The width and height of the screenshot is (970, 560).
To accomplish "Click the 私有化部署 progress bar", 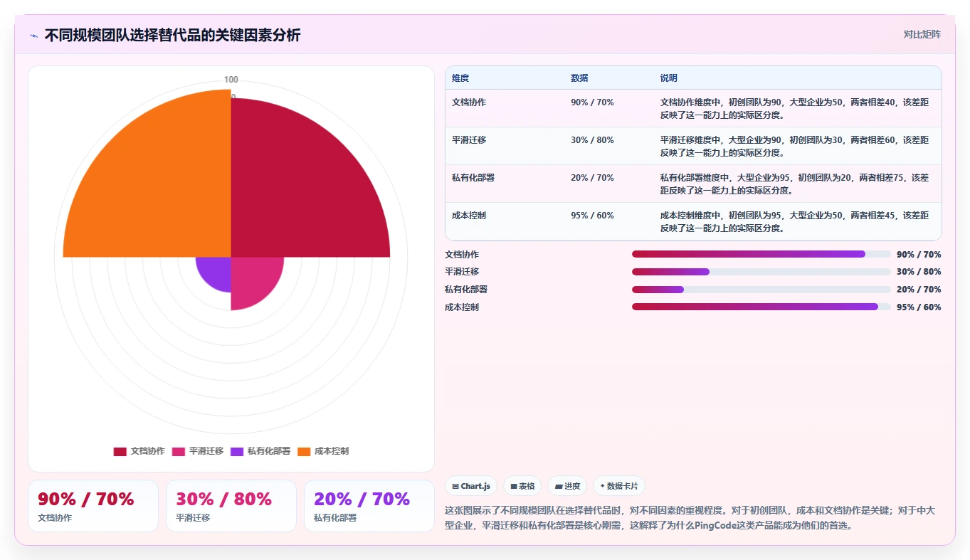I will coord(761,290).
